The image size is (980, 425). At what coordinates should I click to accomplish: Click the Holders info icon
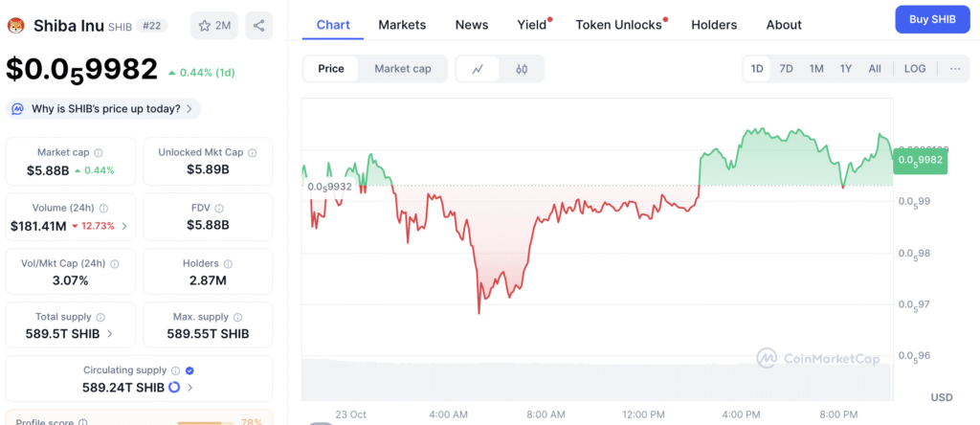coord(227,263)
